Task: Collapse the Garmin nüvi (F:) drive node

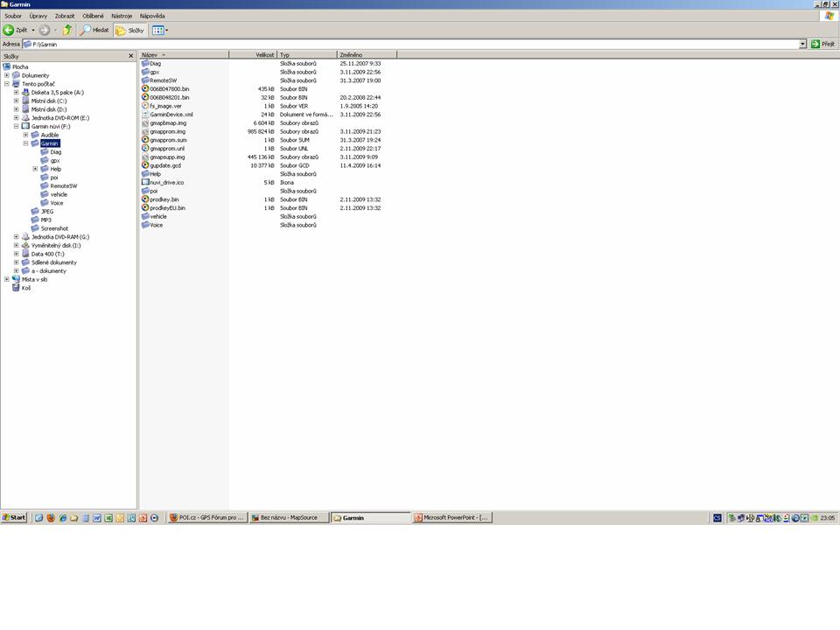Action: point(16,126)
